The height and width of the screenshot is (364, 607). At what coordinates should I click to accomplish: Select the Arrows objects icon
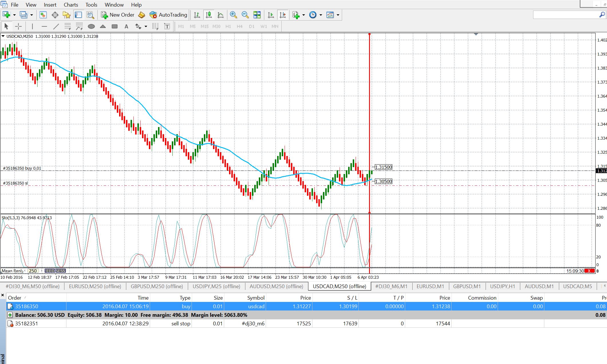point(138,27)
